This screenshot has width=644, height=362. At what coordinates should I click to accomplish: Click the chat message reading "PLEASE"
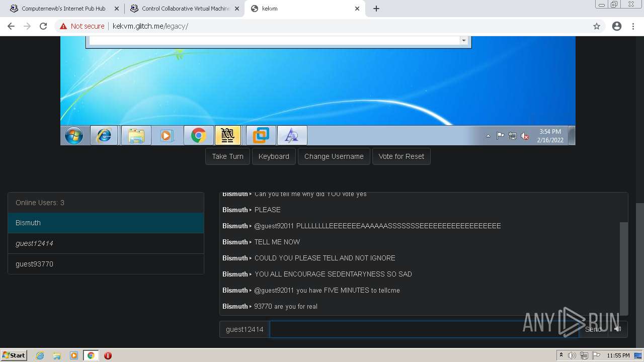coord(268,210)
